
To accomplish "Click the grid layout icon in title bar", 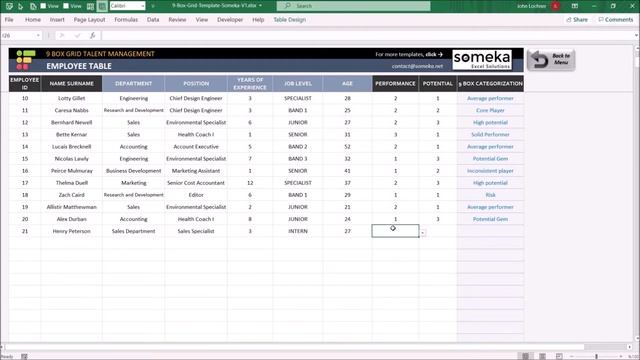I will coord(91,6).
